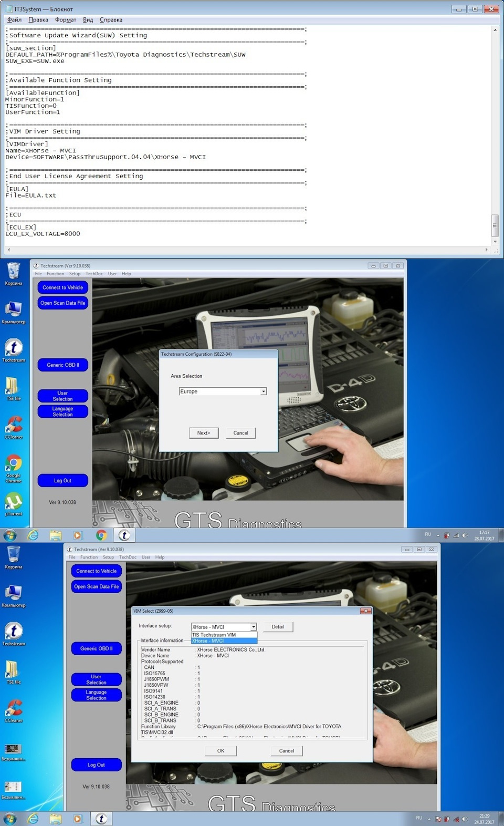Click Language Selection in VIM Select window
This screenshot has height=826, width=504.
coord(97,695)
